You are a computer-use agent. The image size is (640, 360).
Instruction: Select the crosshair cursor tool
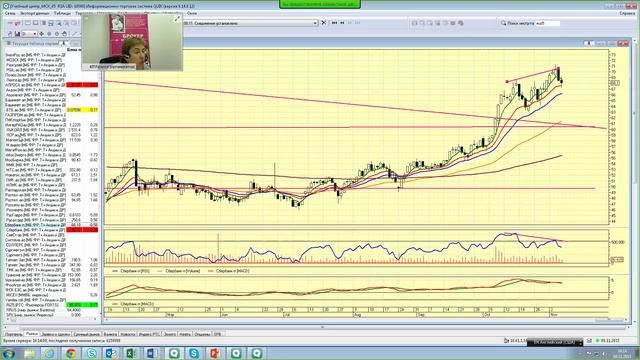click(41, 34)
